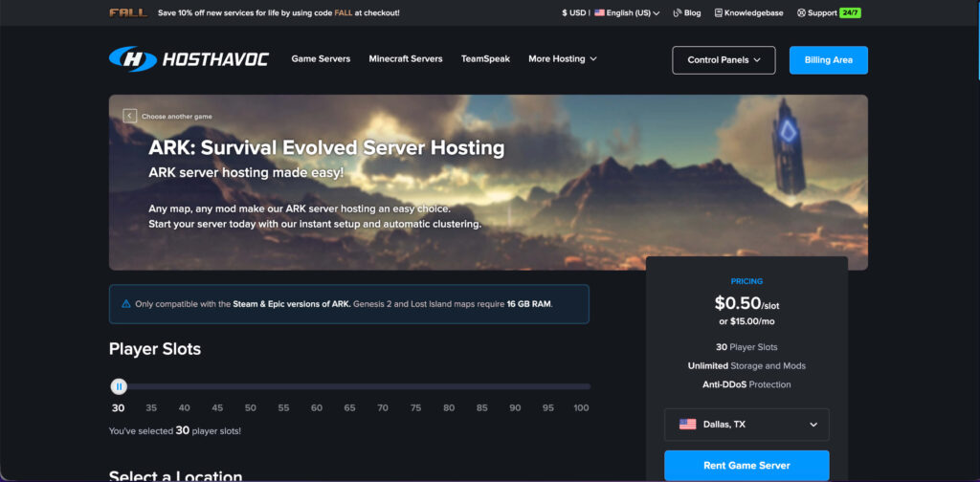The image size is (980, 482).
Task: Select the 100 mark on slots slider
Action: pos(581,407)
